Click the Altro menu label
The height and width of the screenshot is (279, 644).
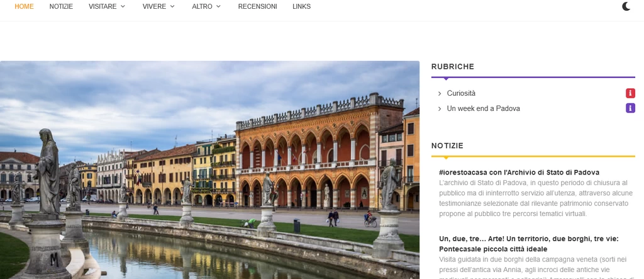(x=202, y=6)
